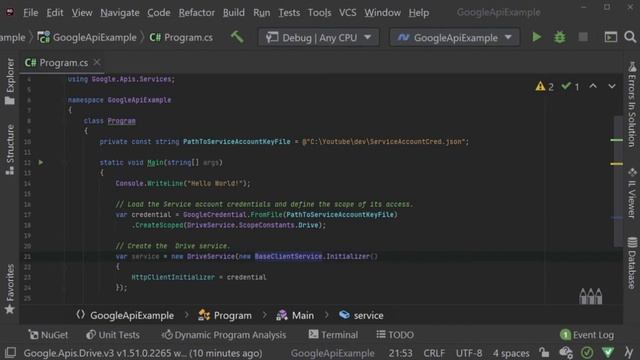
Task: Change UTF-8 file encoding setting
Action: click(x=469, y=353)
